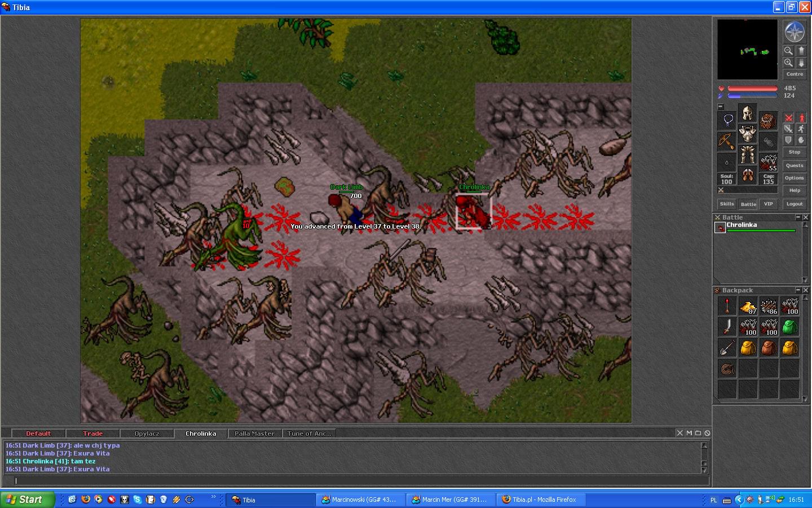Image resolution: width=812 pixels, height=508 pixels.
Task: Enable offensive fighting mode
Action: coord(789,118)
